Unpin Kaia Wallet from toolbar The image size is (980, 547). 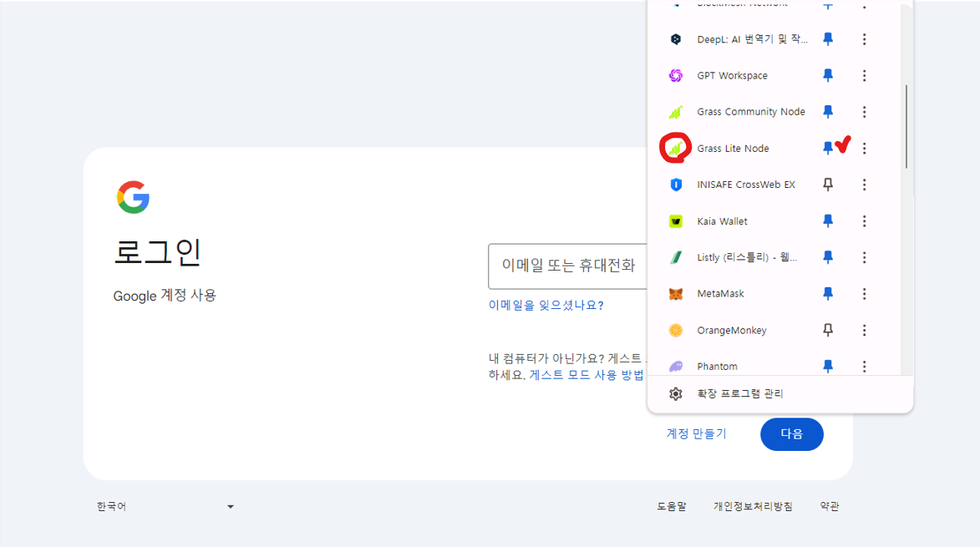[828, 221]
